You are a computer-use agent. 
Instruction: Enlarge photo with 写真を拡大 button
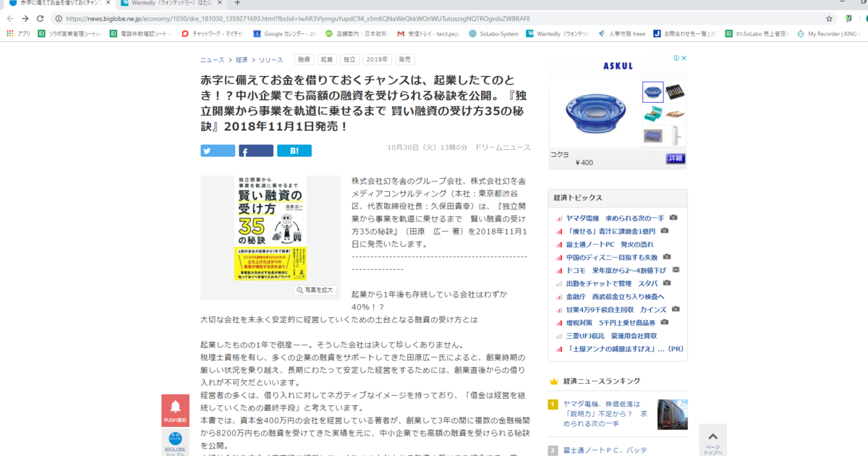pos(315,290)
